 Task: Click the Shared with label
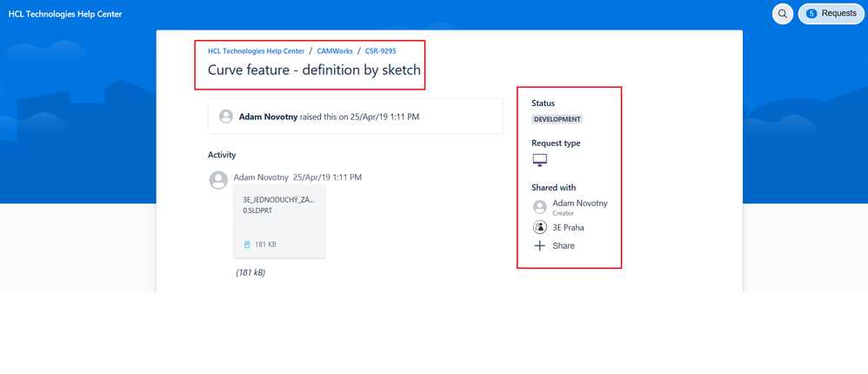553,188
